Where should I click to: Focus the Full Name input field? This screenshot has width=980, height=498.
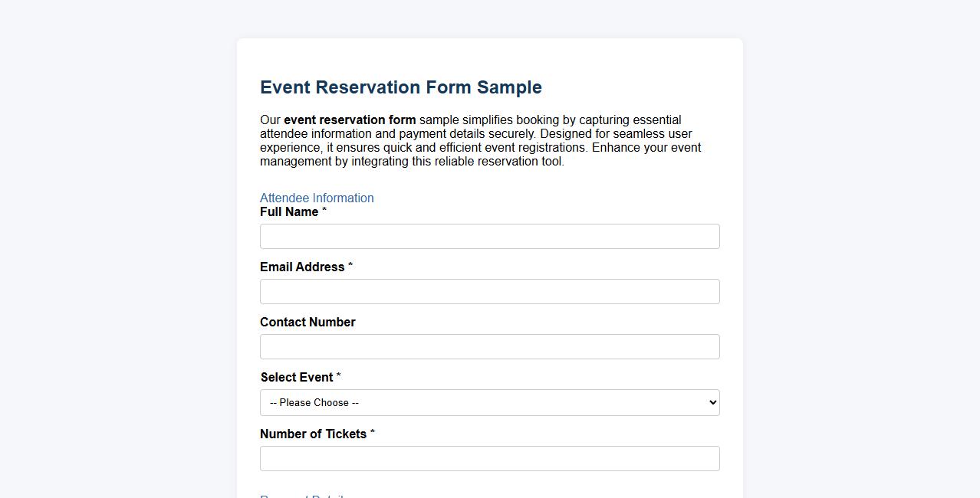point(489,236)
